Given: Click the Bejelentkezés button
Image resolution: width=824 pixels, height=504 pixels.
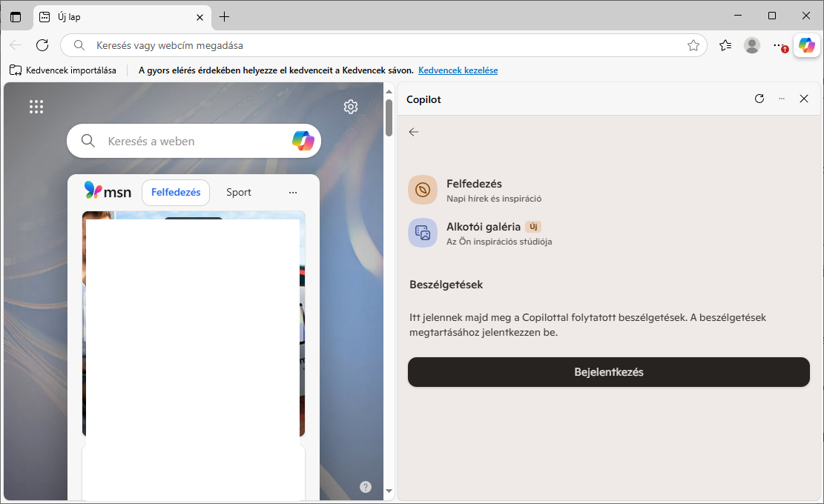Looking at the screenshot, I should pyautogui.click(x=608, y=372).
